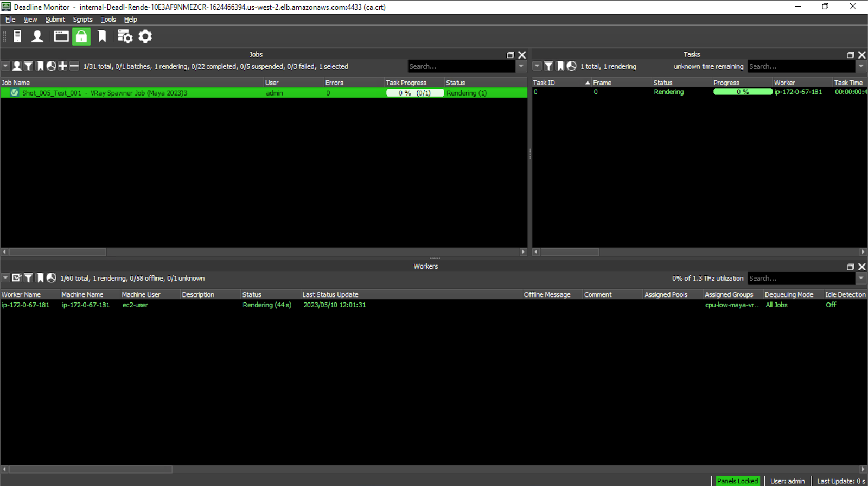This screenshot has height=486, width=868.
Task: Toggle the green panel lock button
Action: 81,36
